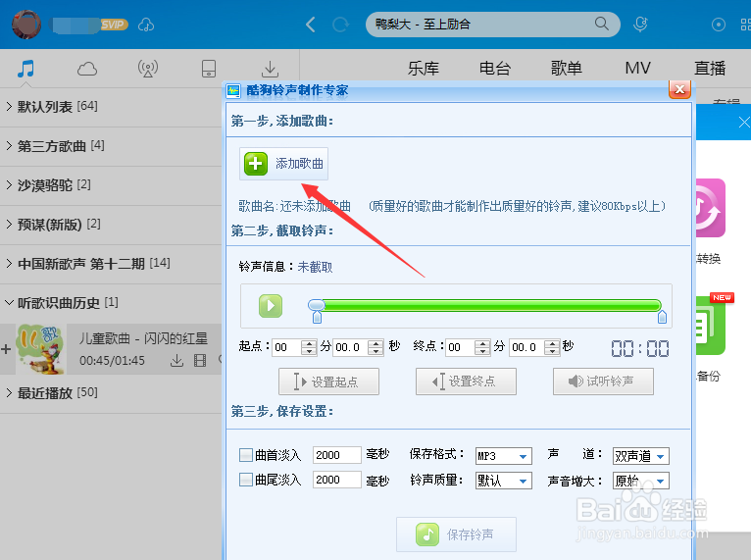
Task: Click the 曲尾淡入 milliseconds field 2000
Action: click(336, 480)
